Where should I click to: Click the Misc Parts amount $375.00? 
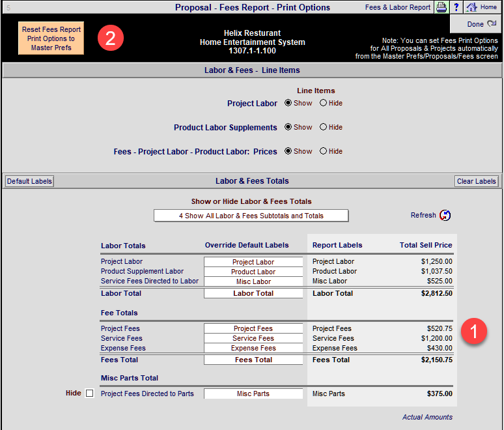(440, 394)
